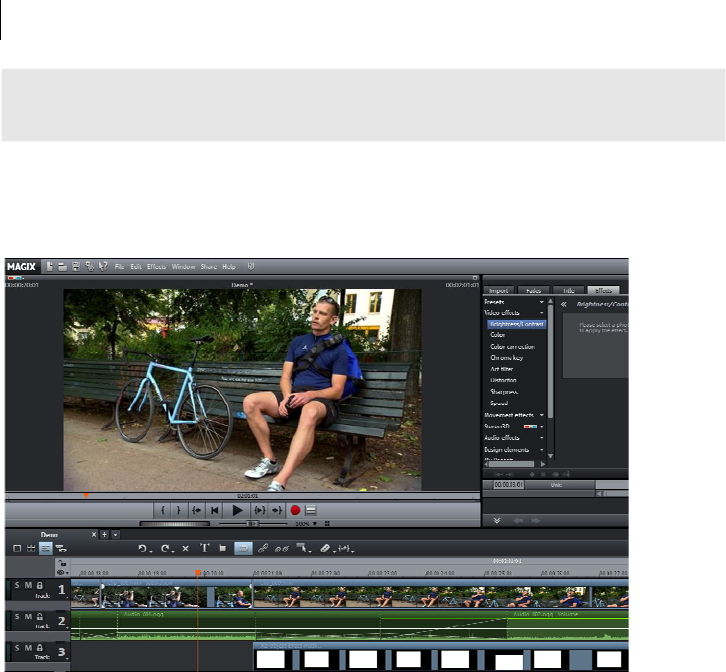Mute track 2 with M button

pos(28,616)
